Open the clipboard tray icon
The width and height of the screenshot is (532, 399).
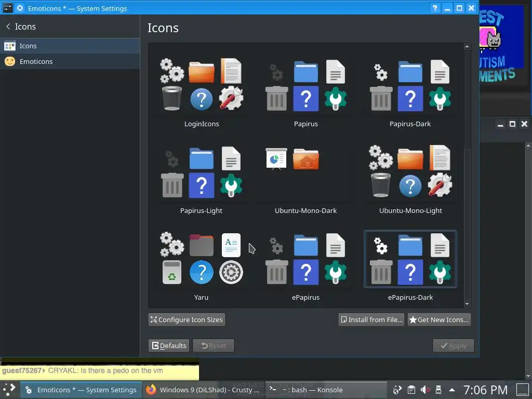click(411, 390)
